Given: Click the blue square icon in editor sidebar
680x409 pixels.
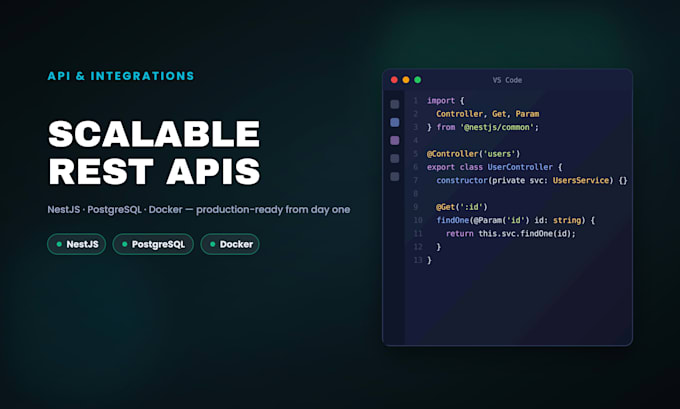Looking at the screenshot, I should coord(395,122).
